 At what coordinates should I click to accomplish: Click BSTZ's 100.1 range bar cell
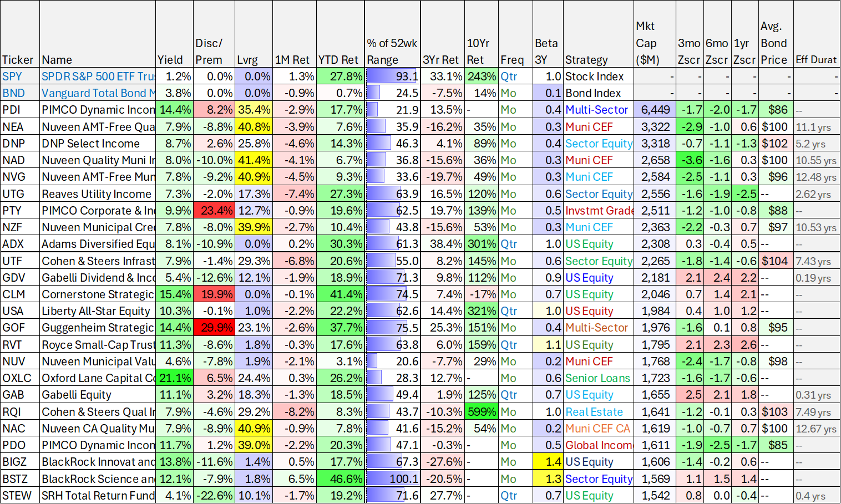tap(393, 479)
